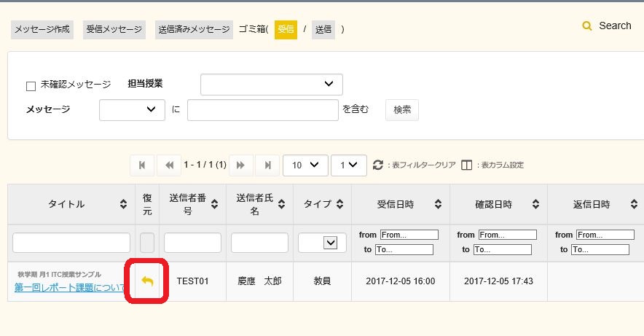Sort by タイトル column arrows

coord(123,205)
